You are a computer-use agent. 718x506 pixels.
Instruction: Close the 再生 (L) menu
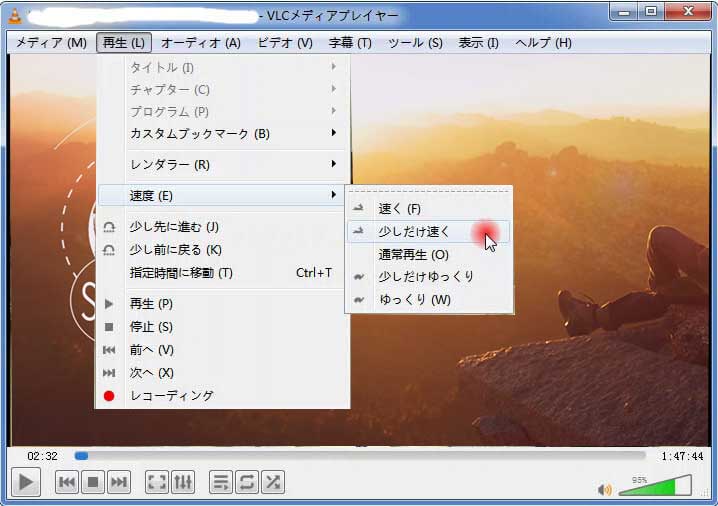(x=124, y=43)
